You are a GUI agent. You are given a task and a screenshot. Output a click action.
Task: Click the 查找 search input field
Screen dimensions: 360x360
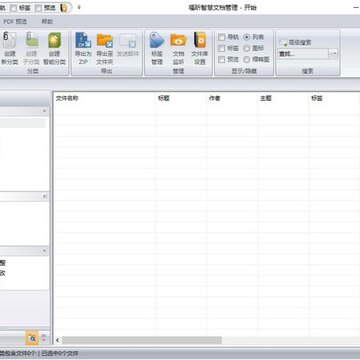pyautogui.click(x=303, y=54)
